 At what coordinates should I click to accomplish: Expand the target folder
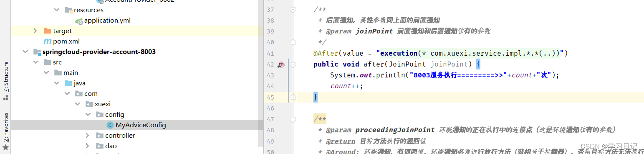click(35, 31)
